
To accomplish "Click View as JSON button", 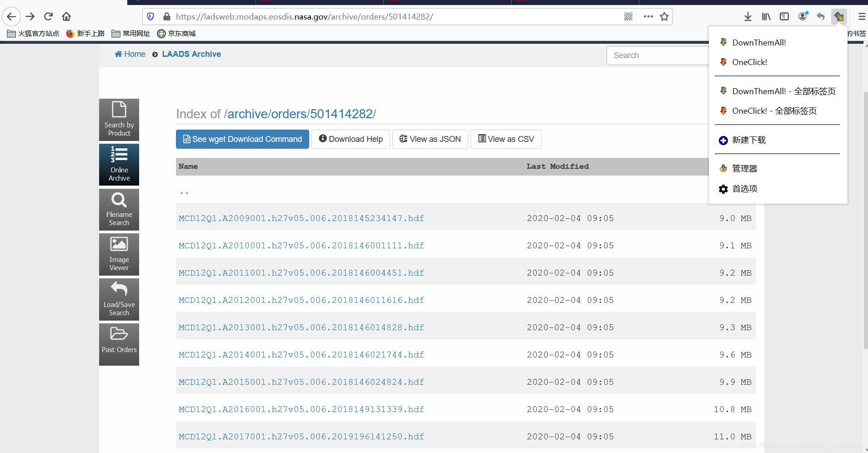I will (x=430, y=139).
